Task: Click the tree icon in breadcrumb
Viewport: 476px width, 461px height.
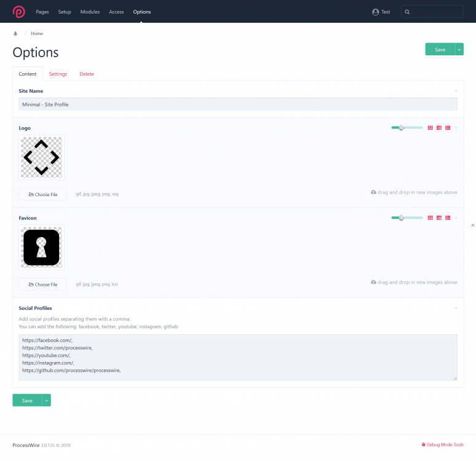Action: [15, 34]
